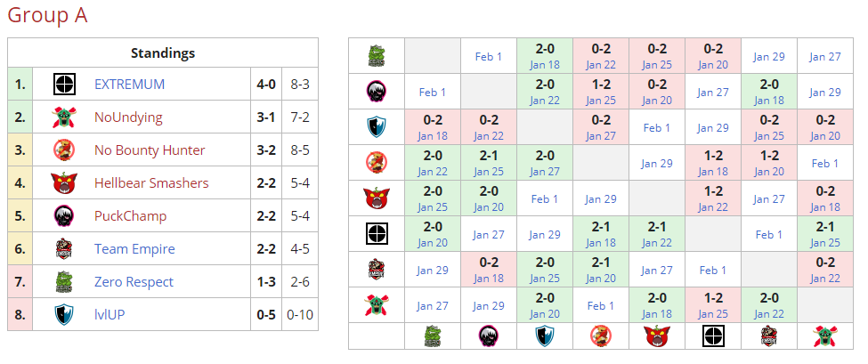868x364 pixels.
Task: Open the Hellbear Smashers name link
Action: tap(151, 183)
